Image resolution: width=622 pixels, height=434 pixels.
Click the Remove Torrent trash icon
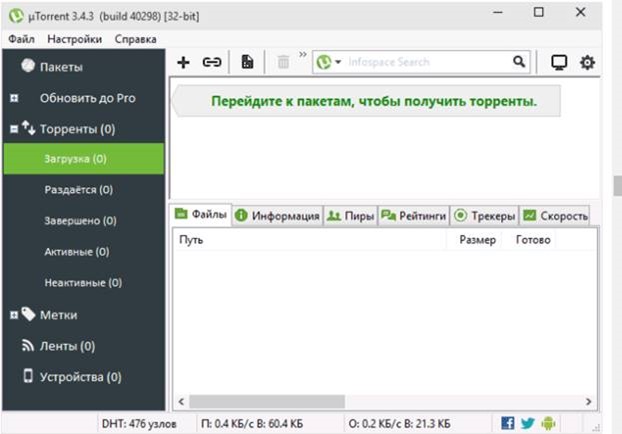pyautogui.click(x=283, y=62)
